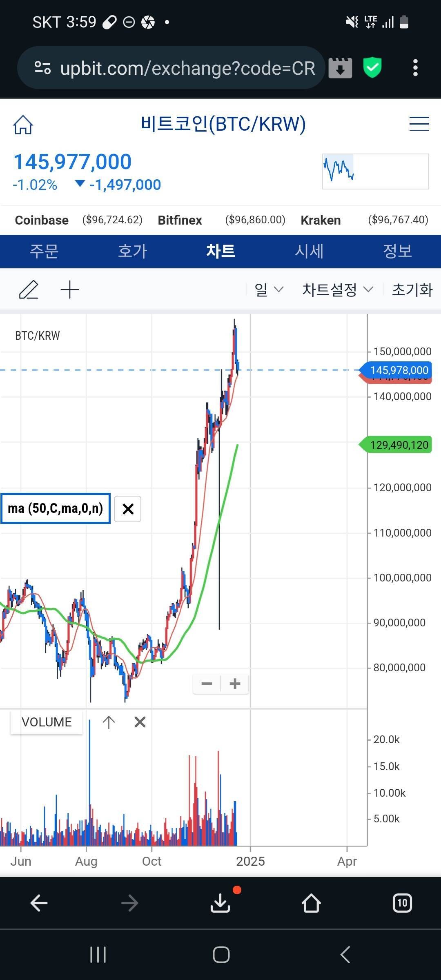Switch to the 호가 tab
Screen dimensions: 441x980
coord(132,251)
